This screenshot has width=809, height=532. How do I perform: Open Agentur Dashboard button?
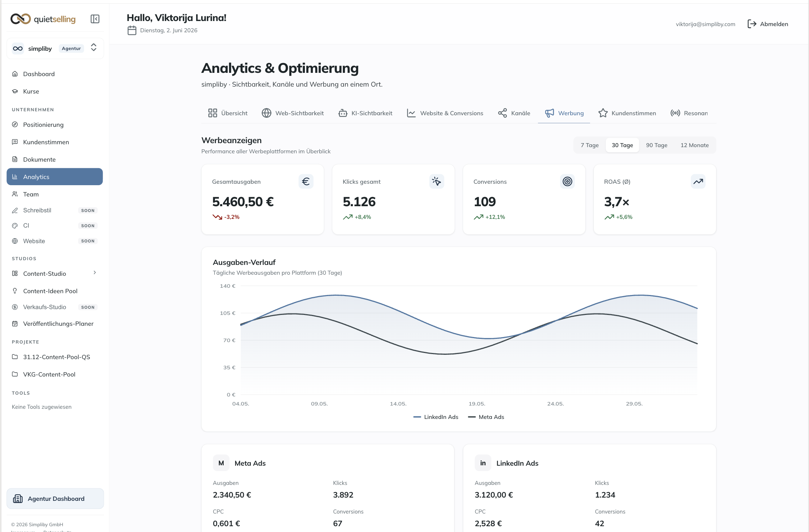(55, 499)
